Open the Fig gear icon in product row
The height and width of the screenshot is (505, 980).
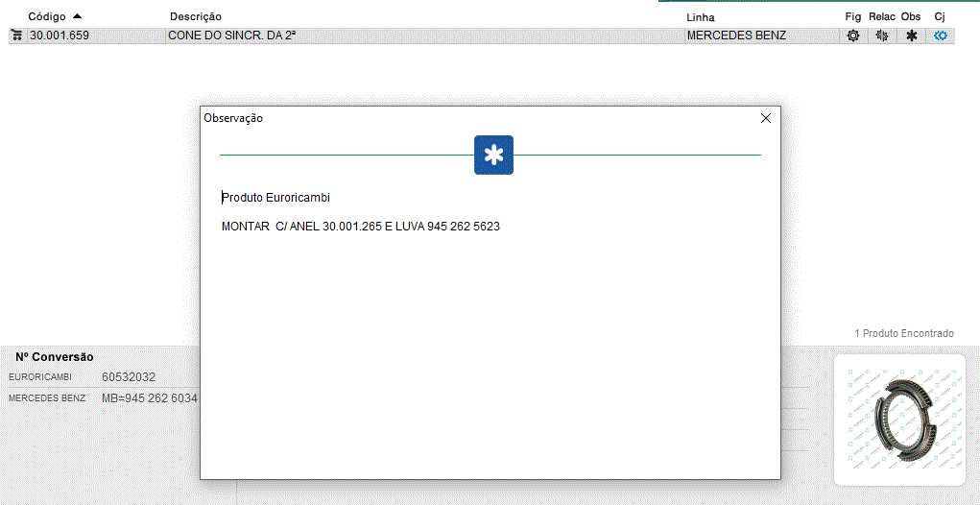point(852,36)
